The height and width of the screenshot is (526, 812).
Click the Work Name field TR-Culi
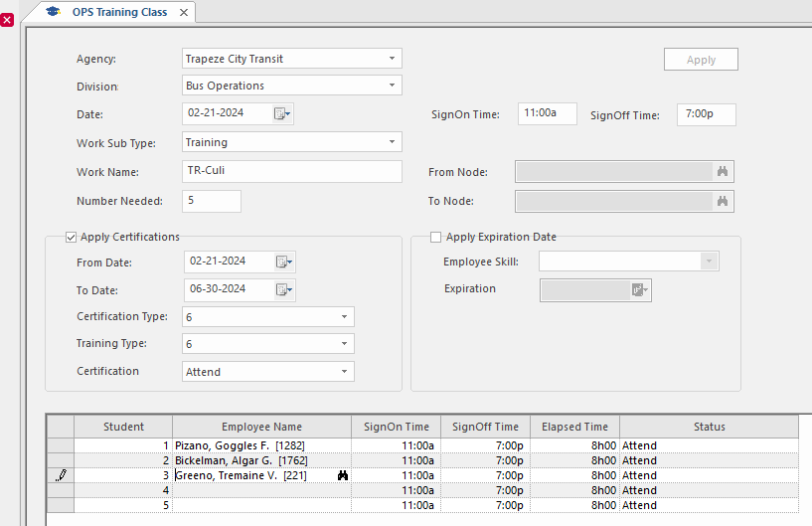click(x=292, y=171)
